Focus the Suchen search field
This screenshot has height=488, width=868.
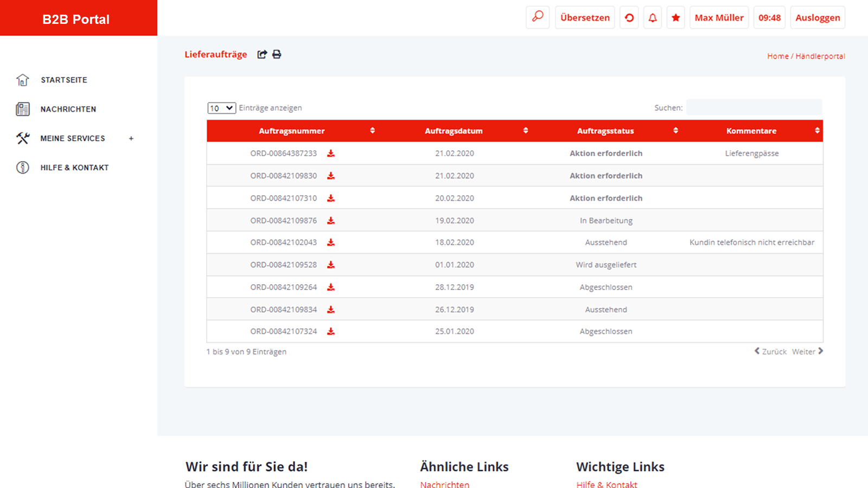click(x=754, y=107)
